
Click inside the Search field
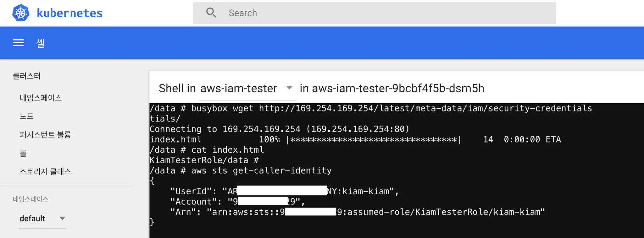click(x=375, y=13)
